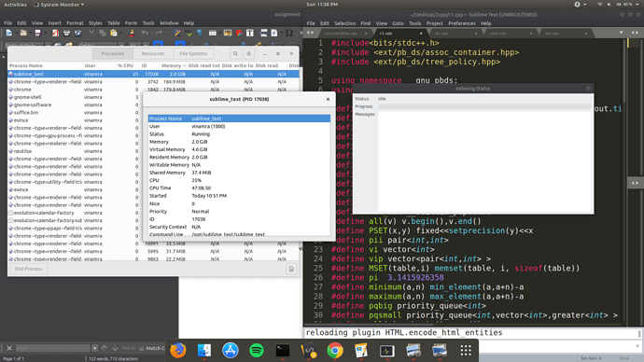The image size is (644, 362).
Task: Click the Insert Table icon in LibreOffice toolbar
Action: tap(213, 33)
